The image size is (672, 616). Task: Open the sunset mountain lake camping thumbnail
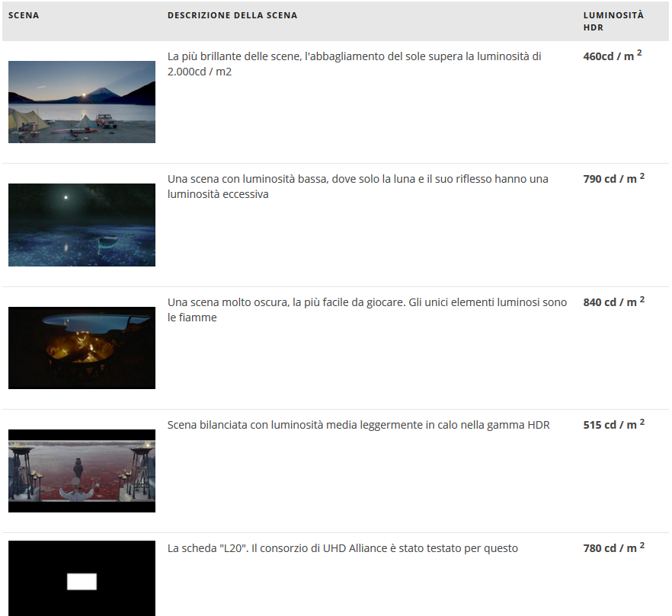click(x=82, y=102)
